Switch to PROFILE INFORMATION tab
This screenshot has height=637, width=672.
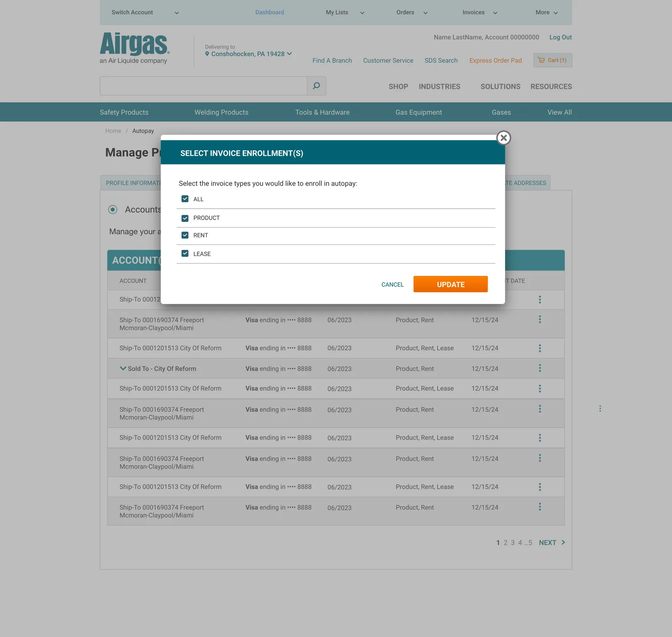[131, 183]
